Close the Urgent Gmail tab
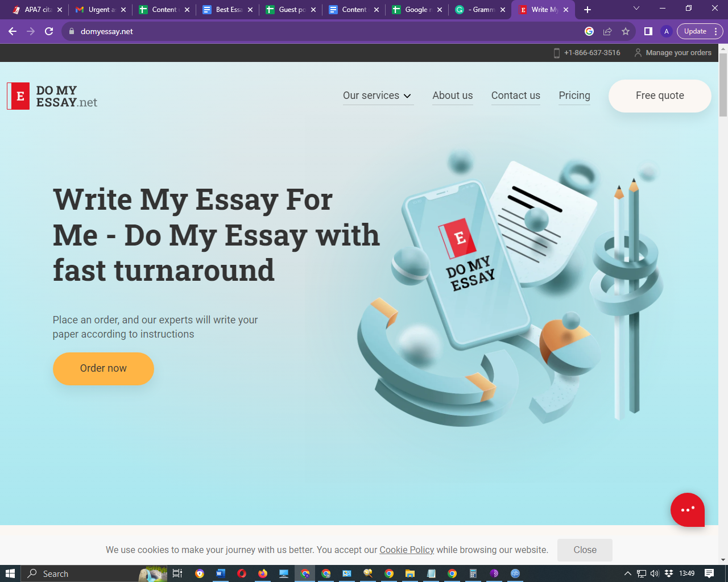This screenshot has height=582, width=728. click(x=123, y=10)
